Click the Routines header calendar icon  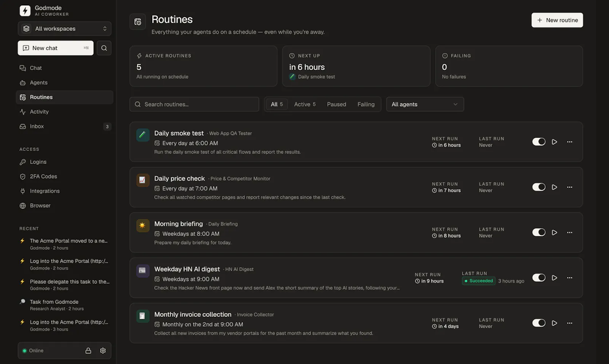pyautogui.click(x=138, y=22)
